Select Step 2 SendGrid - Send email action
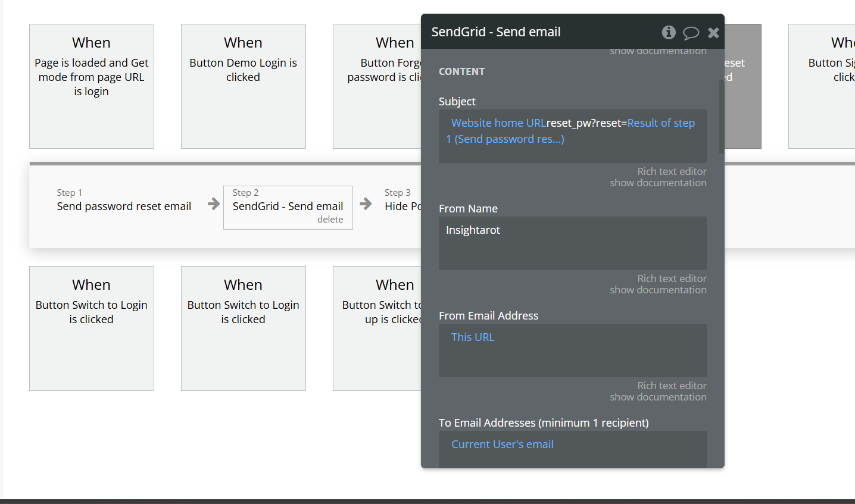The height and width of the screenshot is (504, 855). (288, 206)
